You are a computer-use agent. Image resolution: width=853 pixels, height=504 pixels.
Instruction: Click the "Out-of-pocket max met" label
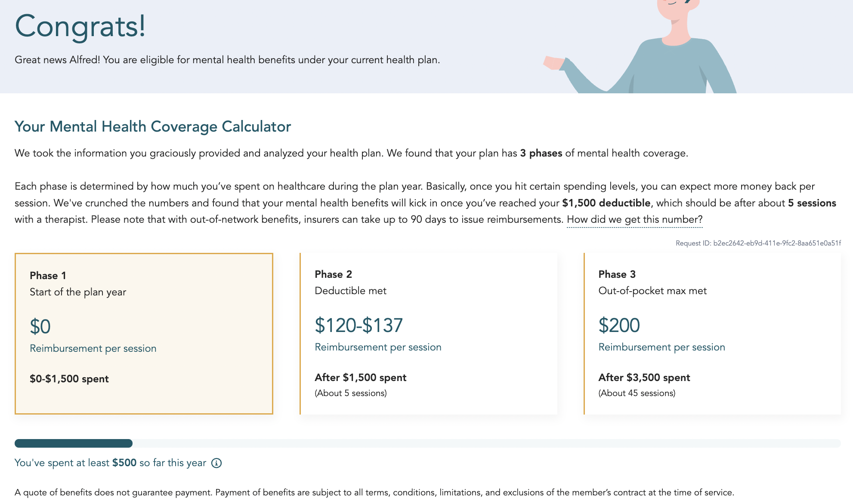click(x=652, y=291)
